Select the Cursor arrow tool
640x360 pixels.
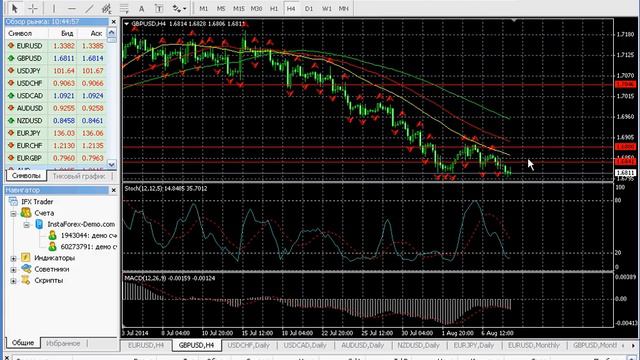tap(15, 8)
